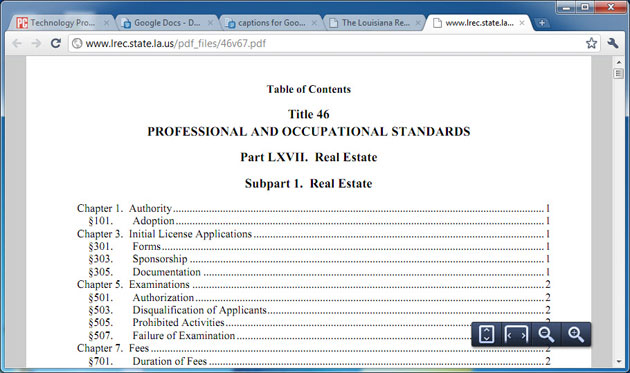Click the §305. Documentation entry
The width and height of the screenshot is (630, 373).
(319, 272)
